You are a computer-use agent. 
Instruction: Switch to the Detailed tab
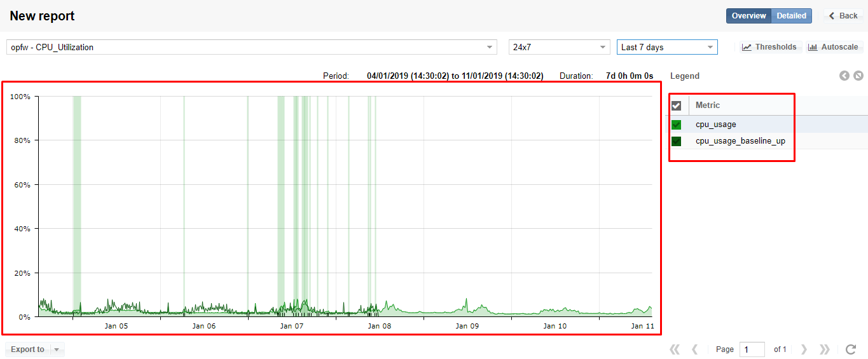tap(792, 16)
